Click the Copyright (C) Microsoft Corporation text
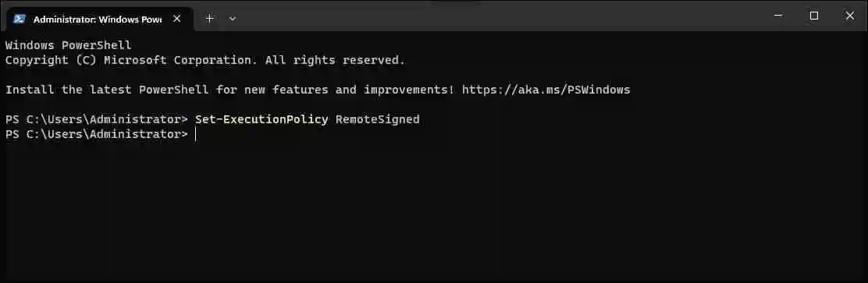This screenshot has height=283, width=868. tap(130, 60)
